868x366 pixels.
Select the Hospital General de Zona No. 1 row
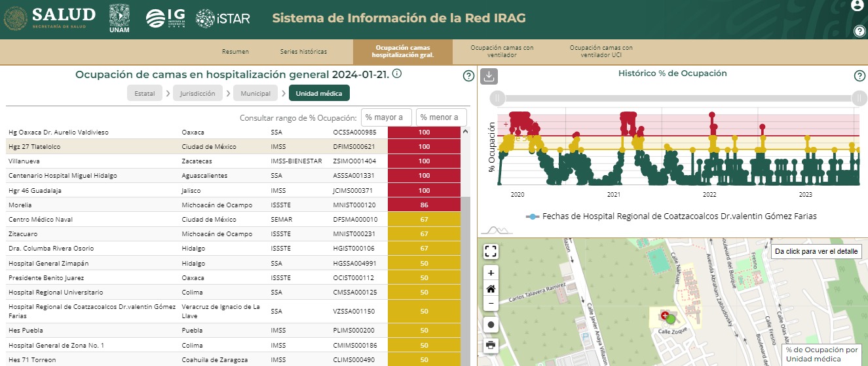point(234,345)
